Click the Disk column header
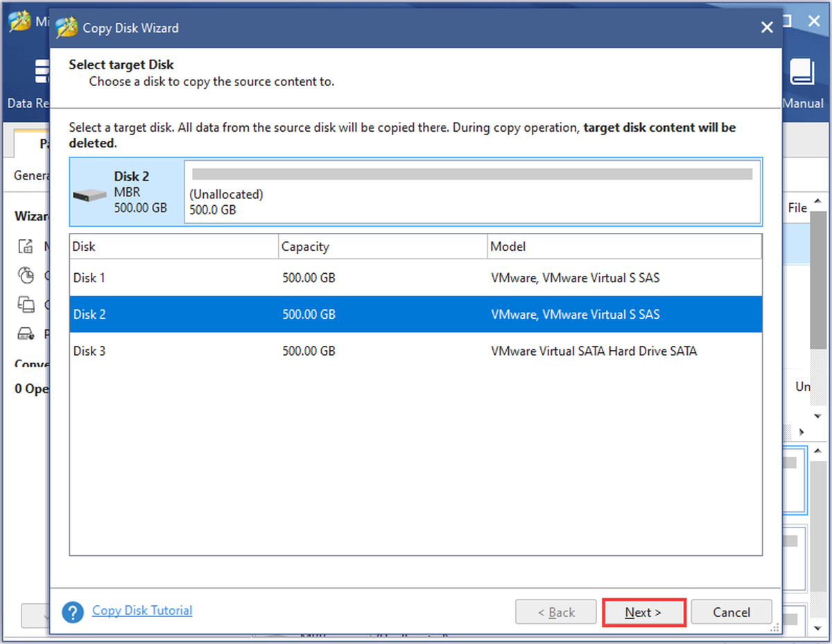The image size is (832, 644). click(x=173, y=247)
